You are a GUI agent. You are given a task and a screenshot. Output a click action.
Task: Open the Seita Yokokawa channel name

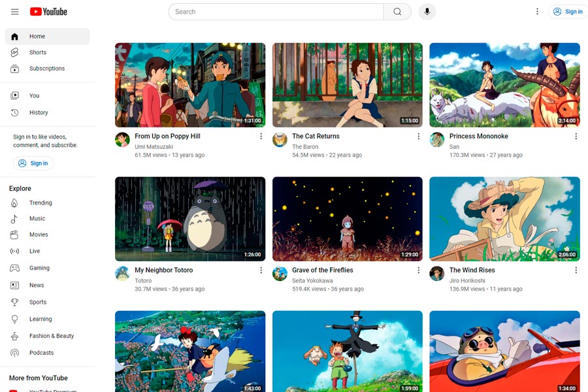[312, 280]
